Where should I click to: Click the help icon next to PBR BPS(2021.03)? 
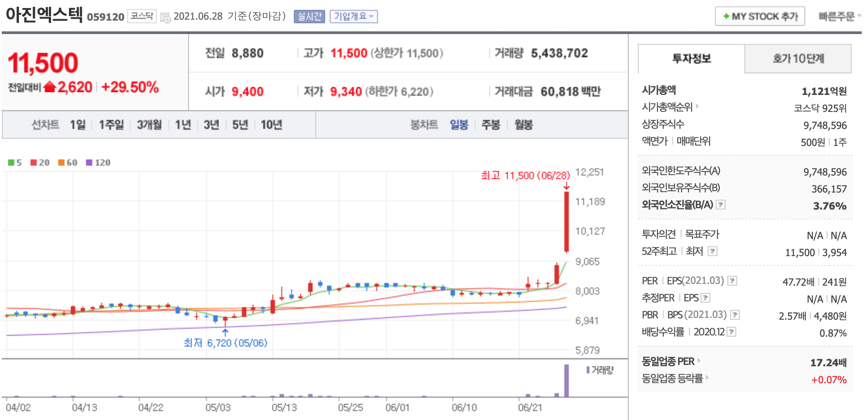[735, 315]
